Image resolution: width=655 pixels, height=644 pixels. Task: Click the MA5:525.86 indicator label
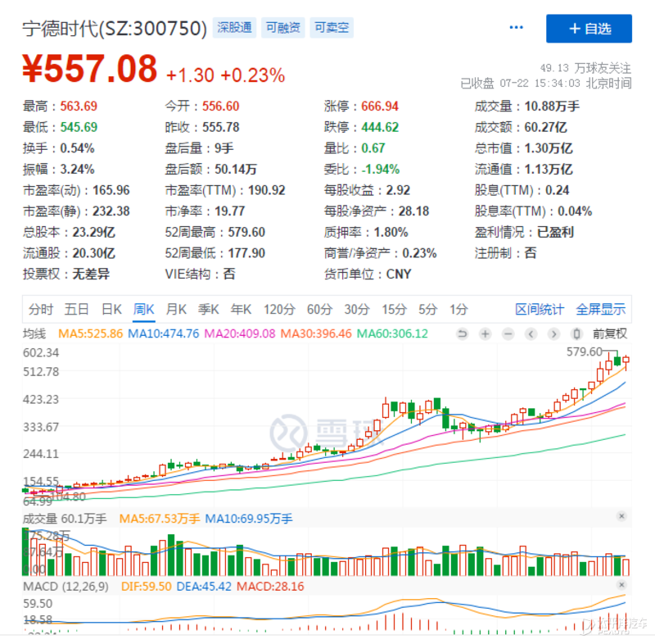91,334
